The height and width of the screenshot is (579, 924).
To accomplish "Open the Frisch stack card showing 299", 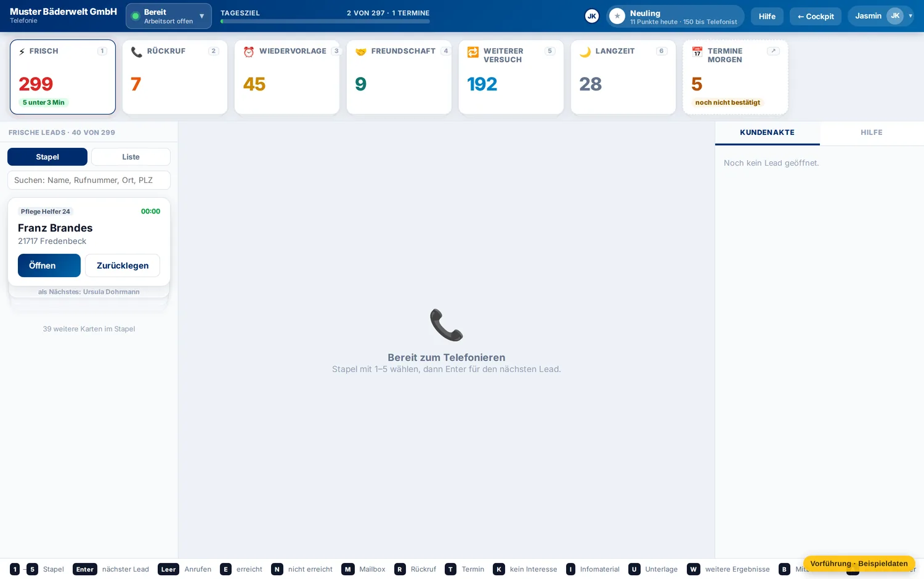I will [x=63, y=77].
